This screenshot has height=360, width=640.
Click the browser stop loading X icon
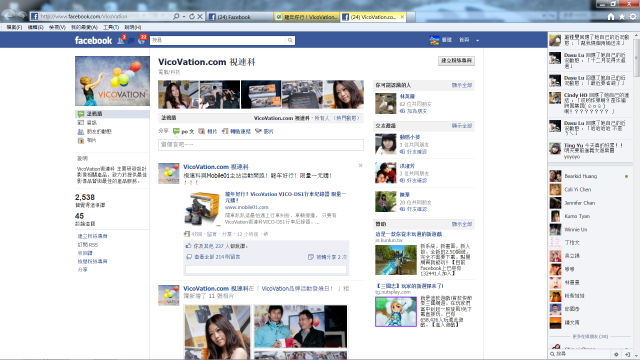click(x=200, y=16)
